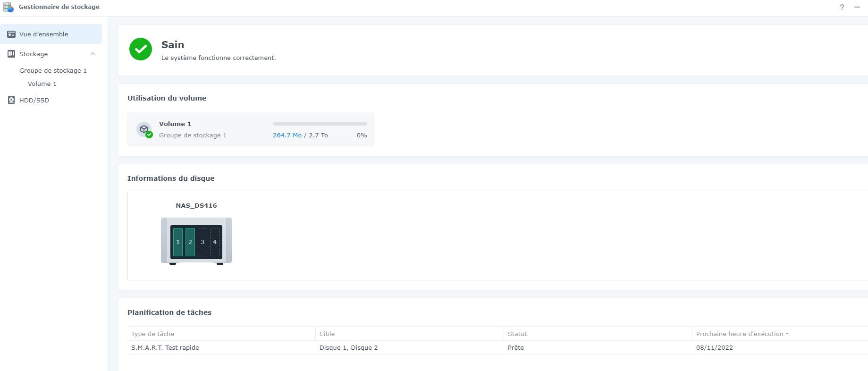
Task: Select drive bay 1 on the NAS image
Action: click(x=178, y=242)
